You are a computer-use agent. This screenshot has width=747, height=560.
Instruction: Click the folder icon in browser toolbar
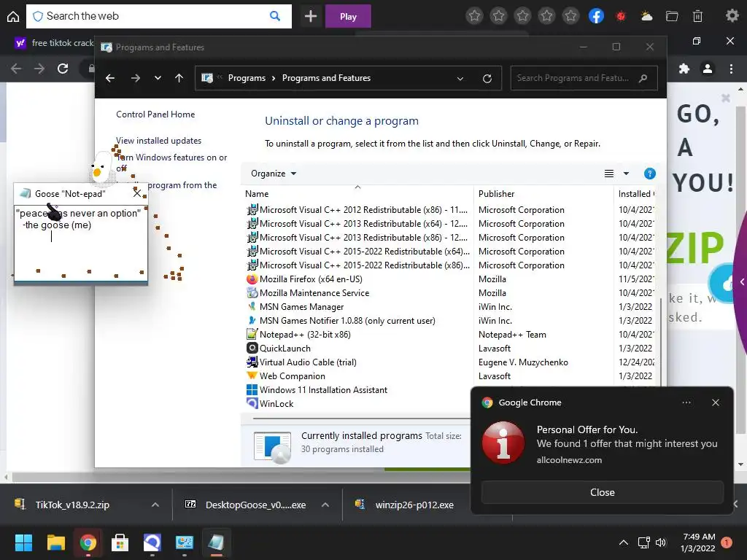pyautogui.click(x=672, y=16)
